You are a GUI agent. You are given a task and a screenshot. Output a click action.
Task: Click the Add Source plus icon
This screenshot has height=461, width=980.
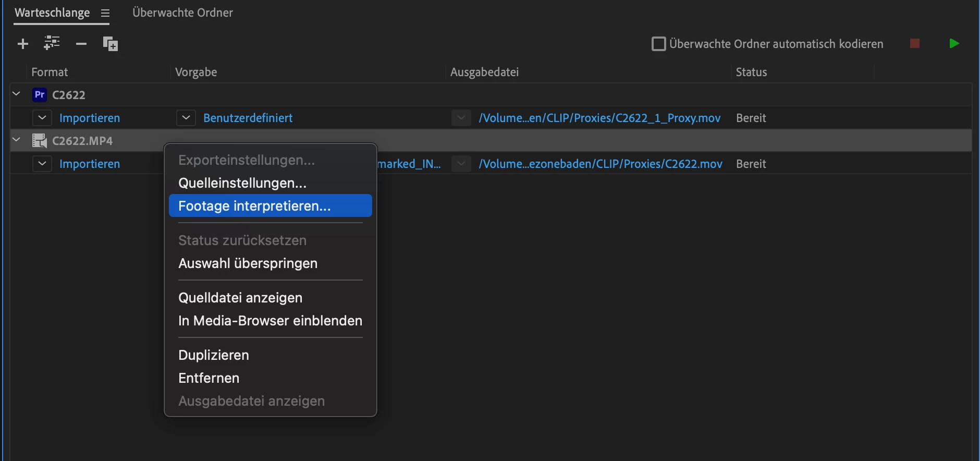coord(23,44)
